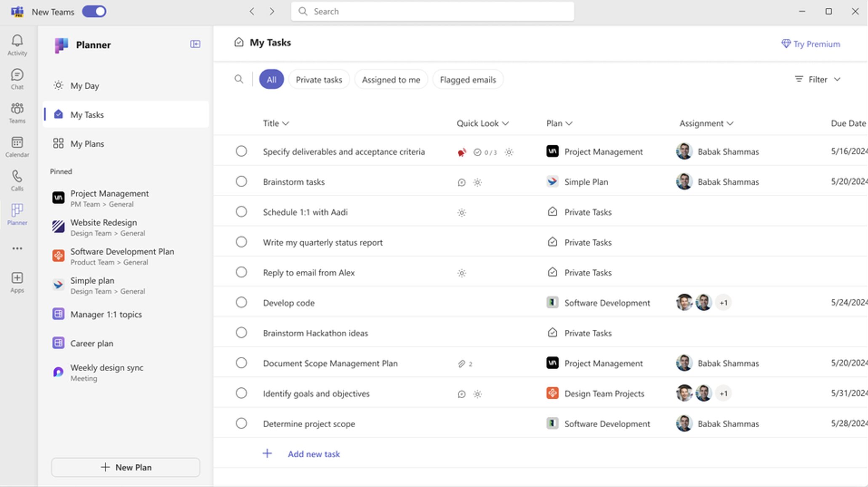Click Add new task at the list bottom
Viewport: 868px width, 487px height.
point(314,454)
